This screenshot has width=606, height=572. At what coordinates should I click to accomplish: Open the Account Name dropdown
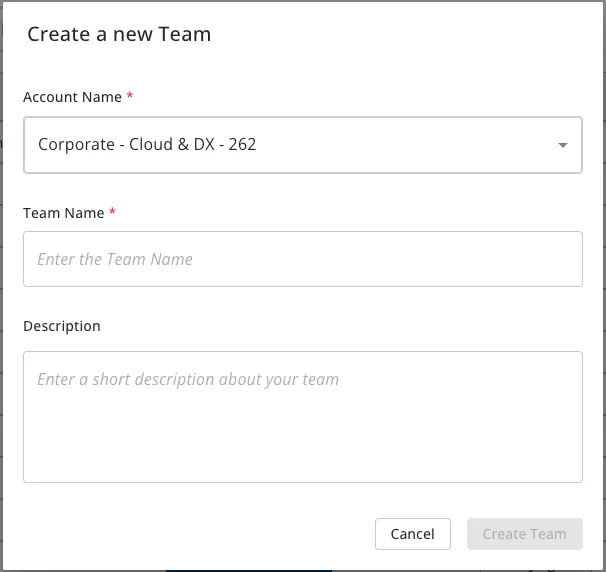tap(303, 145)
